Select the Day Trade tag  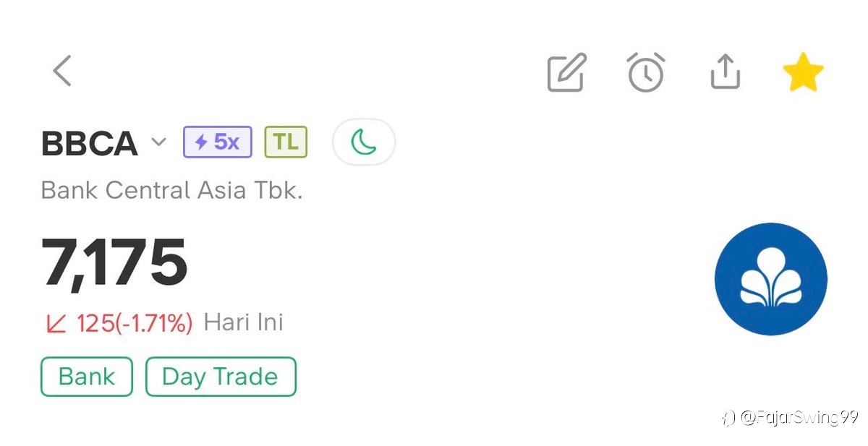coord(221,377)
